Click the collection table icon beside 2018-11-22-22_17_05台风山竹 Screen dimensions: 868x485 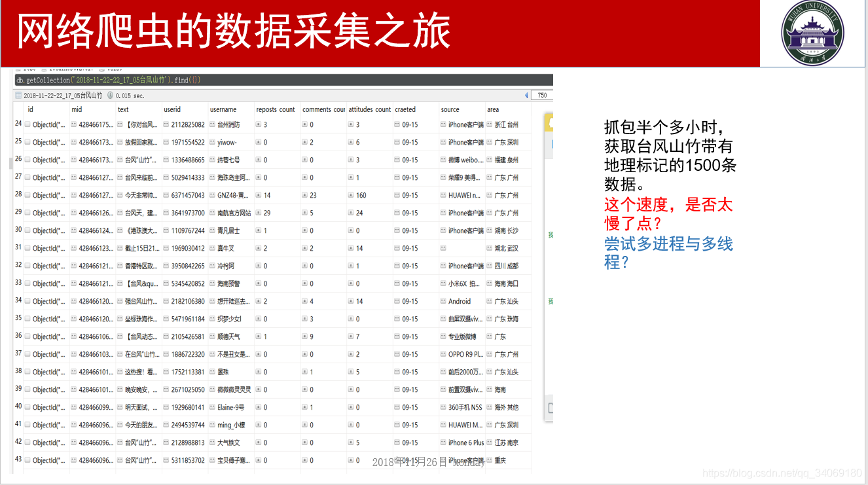18,96
